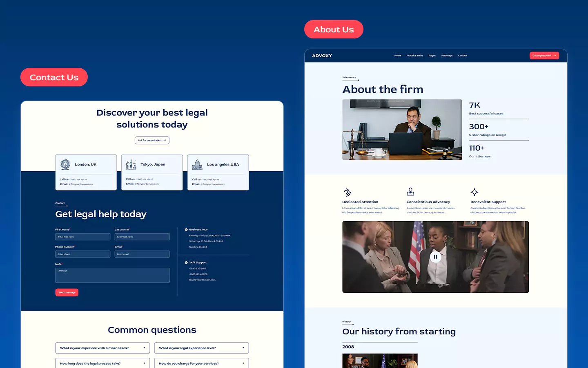Click the Dedicated attention spiral icon

[347, 192]
